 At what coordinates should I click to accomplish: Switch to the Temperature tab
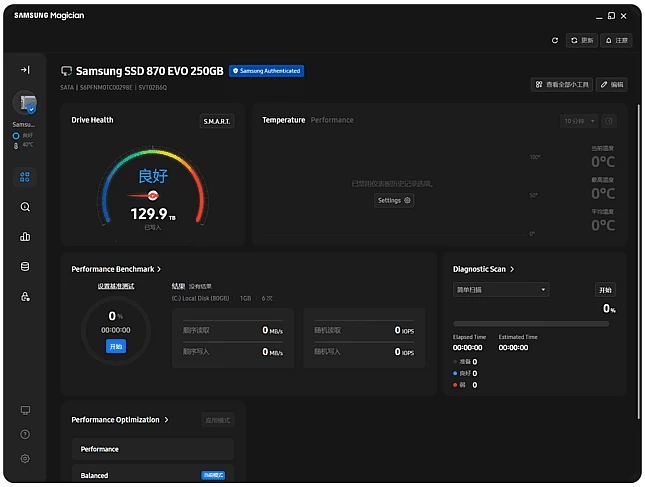point(283,120)
